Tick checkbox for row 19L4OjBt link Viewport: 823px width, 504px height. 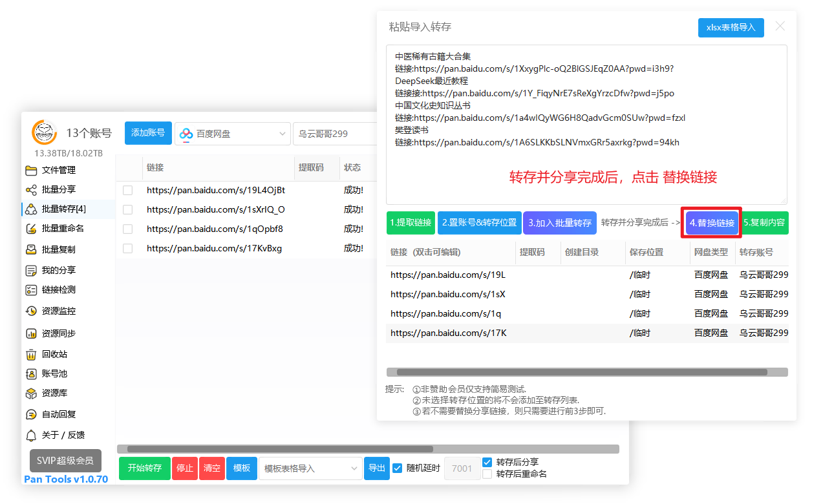coord(128,191)
